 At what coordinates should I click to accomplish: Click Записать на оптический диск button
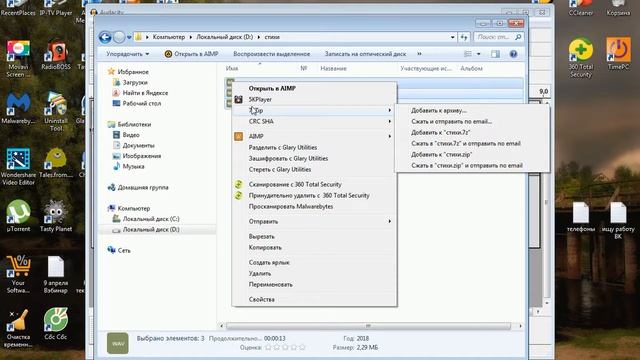click(365, 54)
